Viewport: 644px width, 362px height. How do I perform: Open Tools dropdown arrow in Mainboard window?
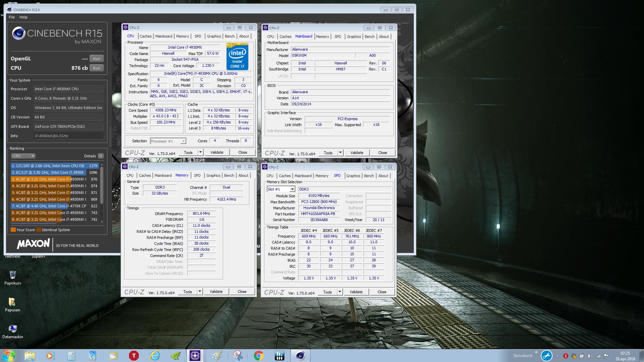click(x=340, y=153)
